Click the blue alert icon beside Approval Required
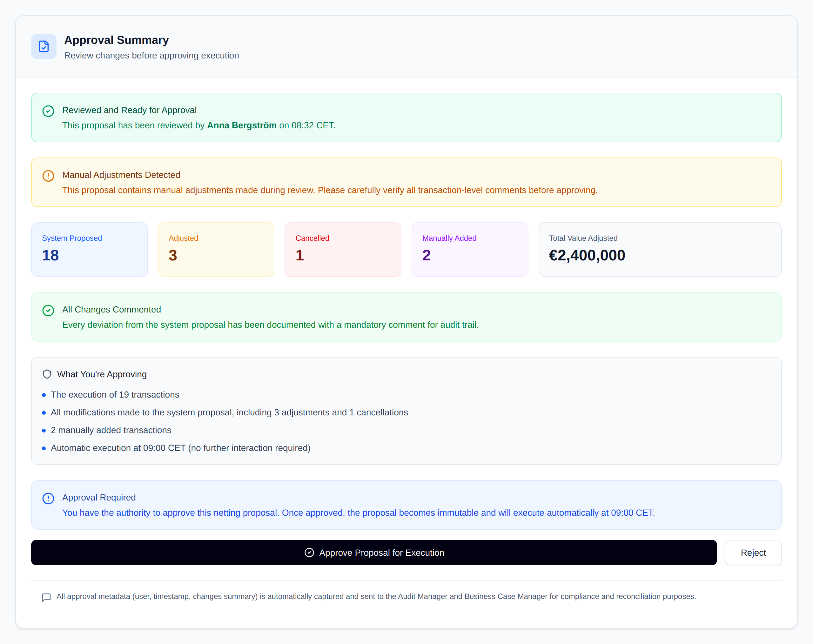 click(48, 499)
